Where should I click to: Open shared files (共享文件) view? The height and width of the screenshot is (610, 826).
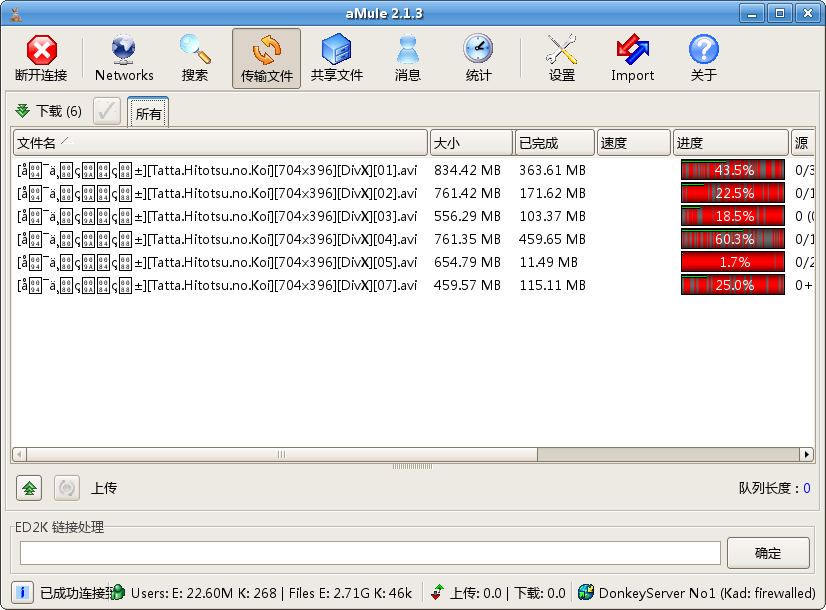tap(337, 58)
